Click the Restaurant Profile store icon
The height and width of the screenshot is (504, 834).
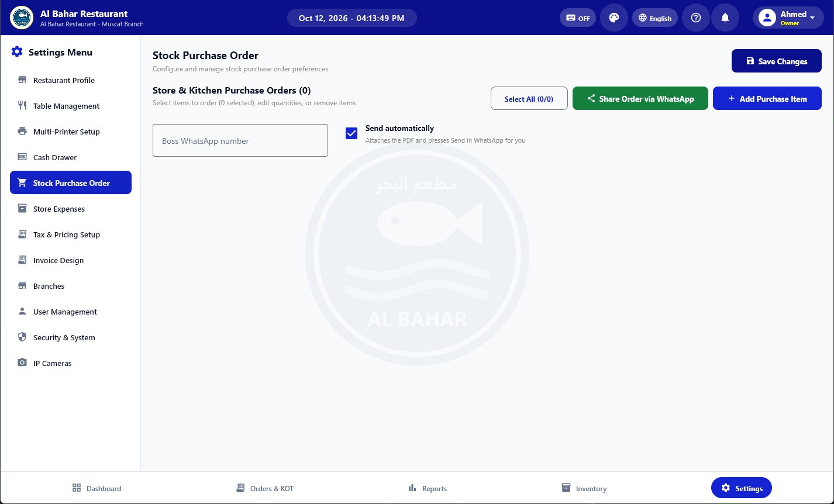(x=22, y=80)
